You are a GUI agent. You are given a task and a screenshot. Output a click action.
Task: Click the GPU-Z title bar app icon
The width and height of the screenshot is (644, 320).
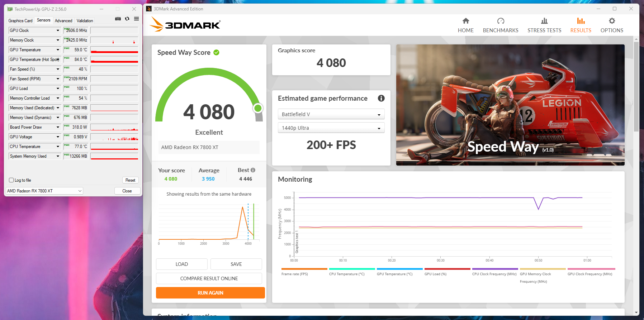[x=10, y=9]
